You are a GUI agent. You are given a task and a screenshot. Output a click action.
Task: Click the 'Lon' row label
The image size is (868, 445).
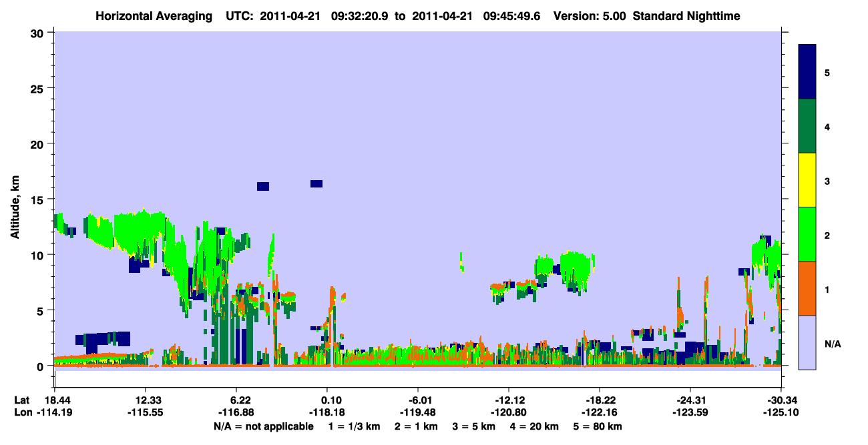(22, 412)
